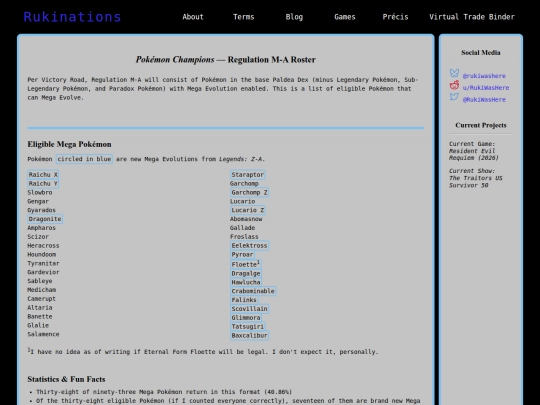
Task: Click the Twitter bird icon
Action: click(x=454, y=97)
